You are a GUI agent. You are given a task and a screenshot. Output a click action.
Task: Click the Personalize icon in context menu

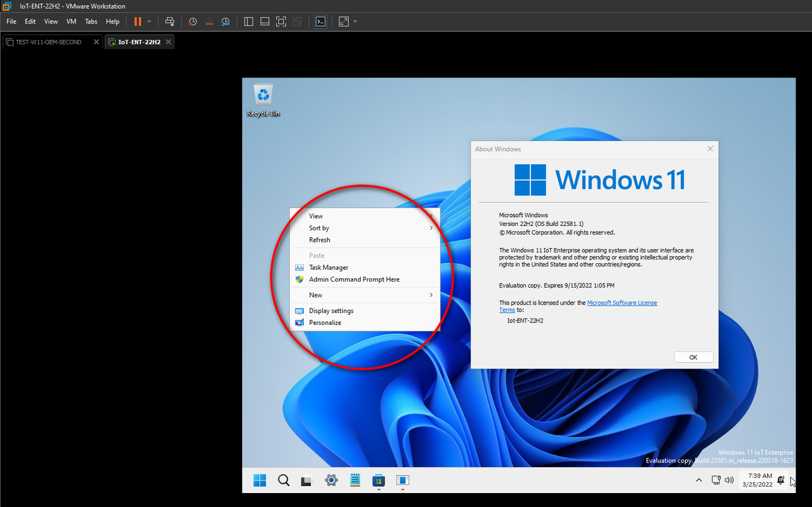(x=299, y=322)
